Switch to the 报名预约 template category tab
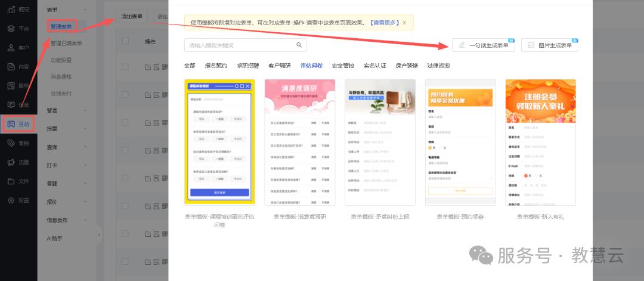The height and width of the screenshot is (281, 644). pos(215,66)
